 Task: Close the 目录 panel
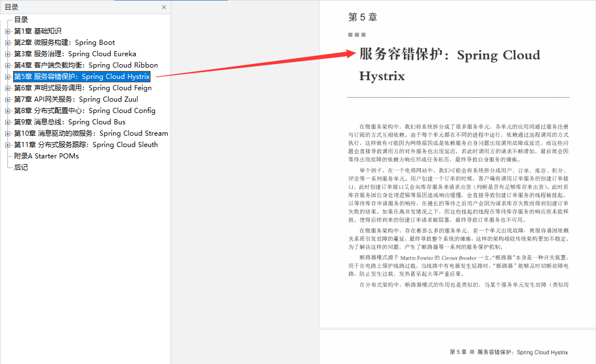[x=164, y=7]
